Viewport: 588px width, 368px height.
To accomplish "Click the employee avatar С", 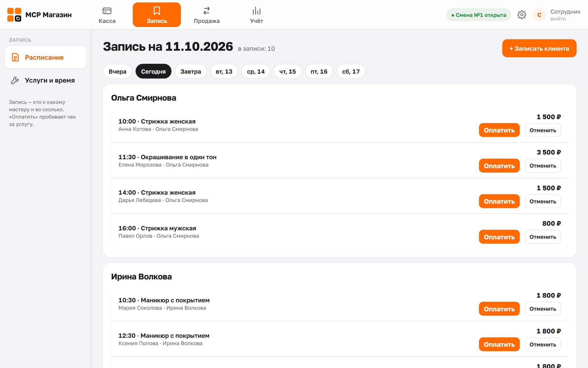I will (539, 15).
